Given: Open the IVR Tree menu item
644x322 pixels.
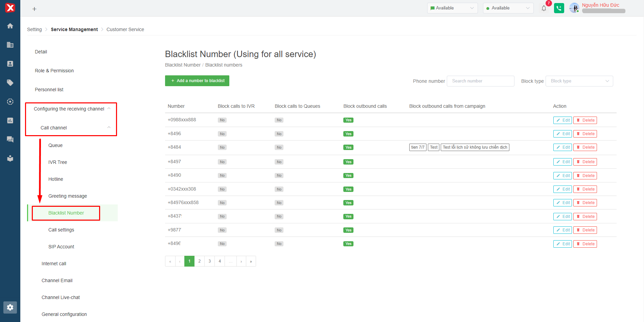Looking at the screenshot, I should click(x=58, y=162).
